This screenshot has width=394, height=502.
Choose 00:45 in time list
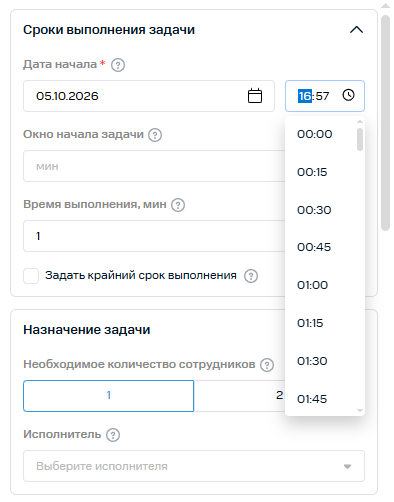click(x=321, y=247)
